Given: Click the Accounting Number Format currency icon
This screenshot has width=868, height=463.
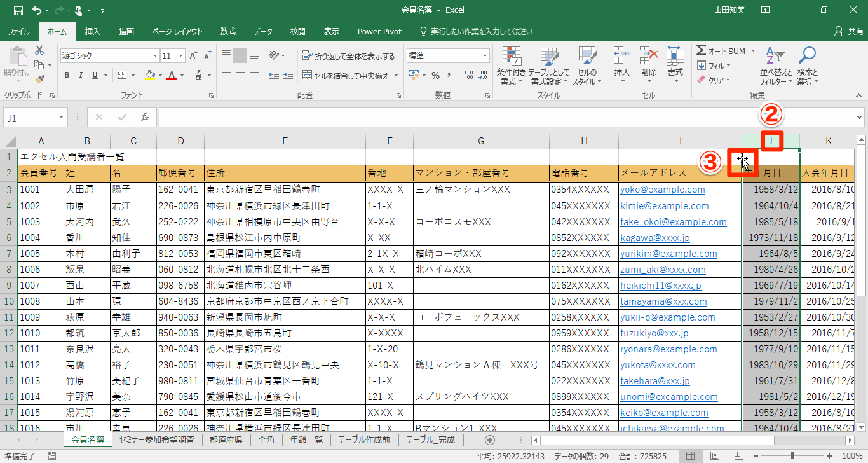Looking at the screenshot, I should pos(414,76).
